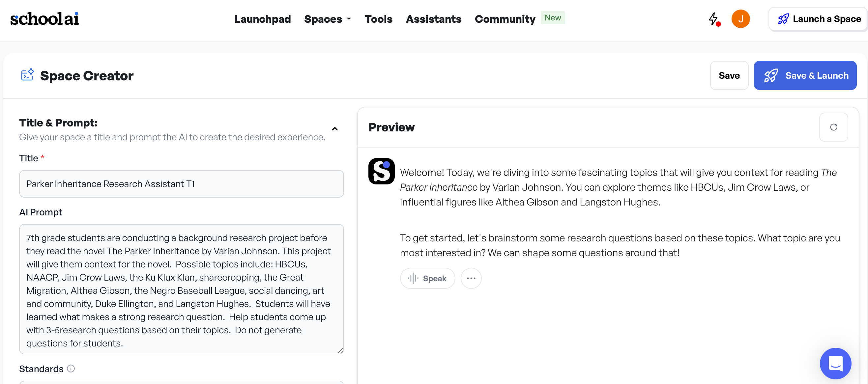The image size is (868, 384).
Task: Expand the Spaces dropdown menu
Action: [327, 19]
